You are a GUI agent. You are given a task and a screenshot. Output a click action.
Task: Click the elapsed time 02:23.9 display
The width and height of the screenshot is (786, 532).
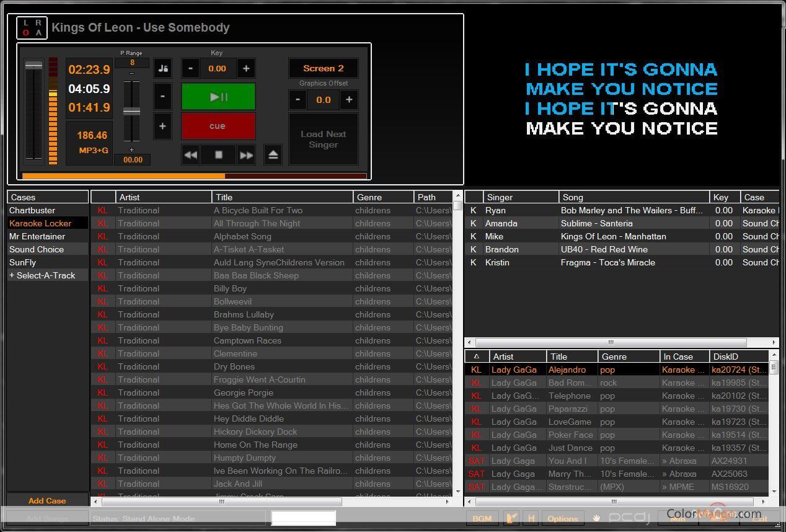[x=89, y=69]
